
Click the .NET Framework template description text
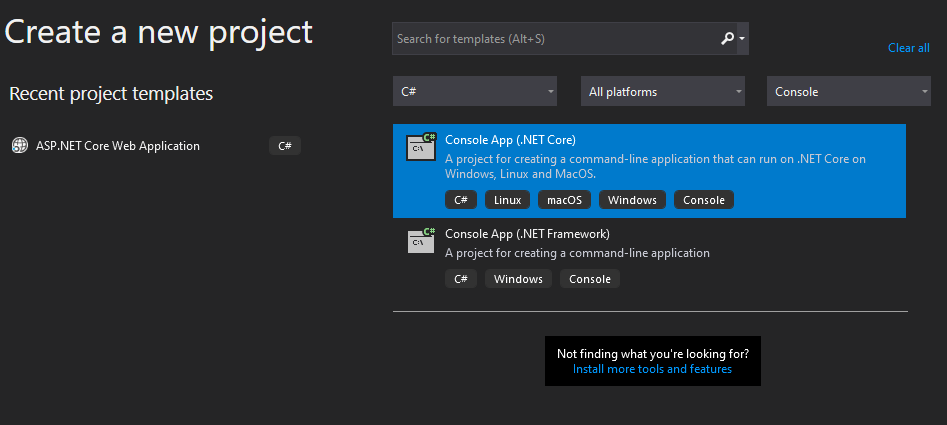[577, 253]
